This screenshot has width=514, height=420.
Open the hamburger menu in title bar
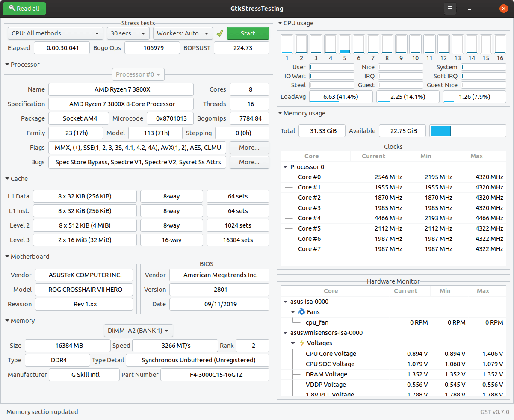click(450, 9)
